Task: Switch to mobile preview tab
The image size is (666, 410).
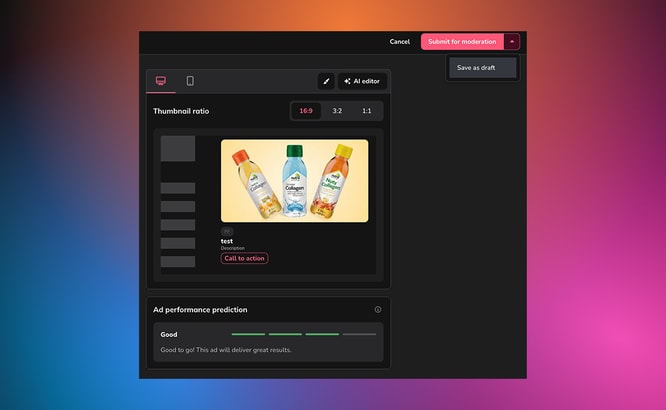Action: click(x=190, y=81)
